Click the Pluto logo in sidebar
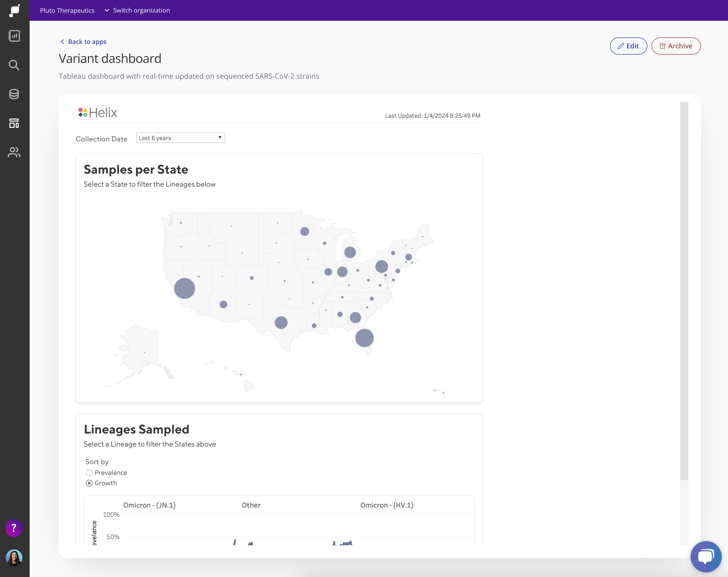This screenshot has height=577, width=728. (x=15, y=10)
